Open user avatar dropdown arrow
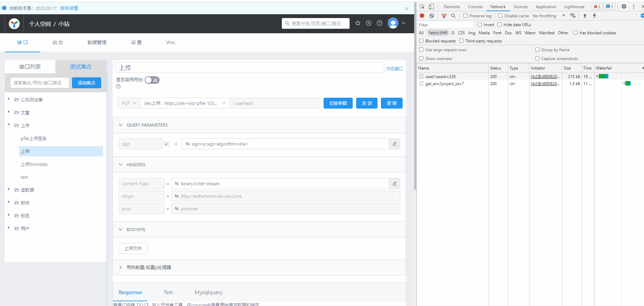The width and height of the screenshot is (644, 306). click(x=404, y=23)
